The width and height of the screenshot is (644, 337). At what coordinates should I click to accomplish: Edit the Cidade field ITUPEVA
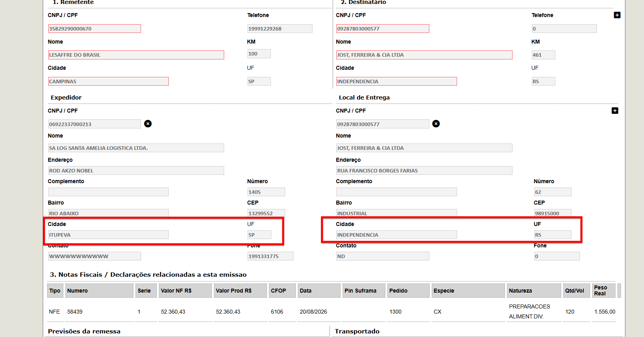108,235
